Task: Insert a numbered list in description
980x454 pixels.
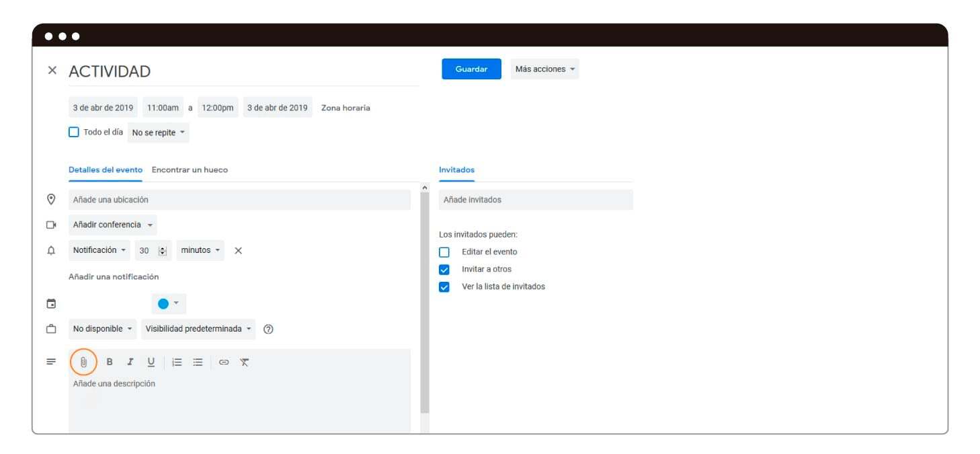Action: pyautogui.click(x=177, y=362)
